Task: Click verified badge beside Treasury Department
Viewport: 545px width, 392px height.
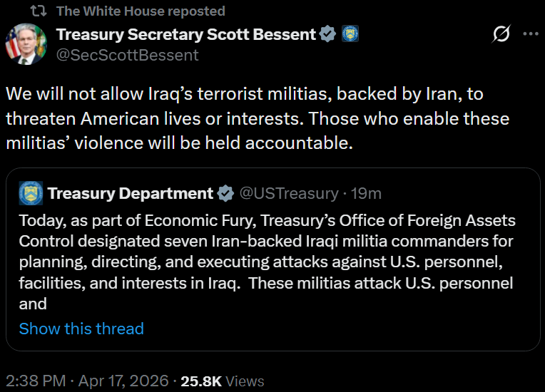Action: coord(225,193)
